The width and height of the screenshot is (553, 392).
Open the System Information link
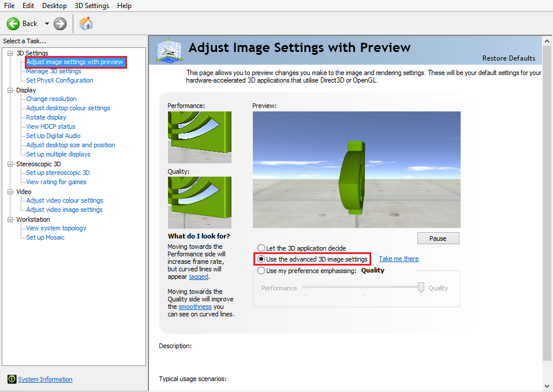(45, 379)
